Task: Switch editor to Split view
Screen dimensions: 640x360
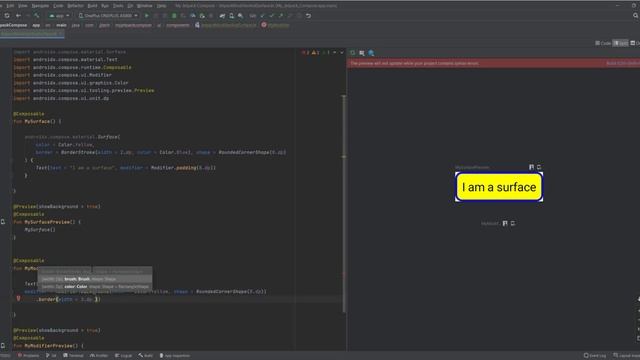Action: point(620,43)
